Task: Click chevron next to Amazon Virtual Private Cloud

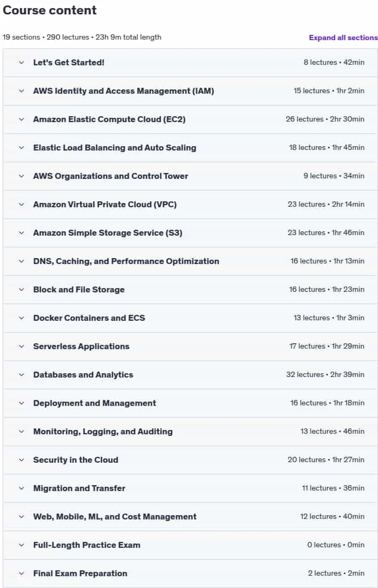Action: pyautogui.click(x=21, y=205)
